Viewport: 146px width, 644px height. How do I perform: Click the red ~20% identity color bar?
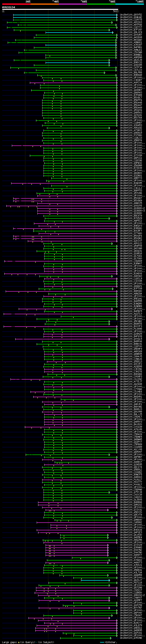point(16,4)
